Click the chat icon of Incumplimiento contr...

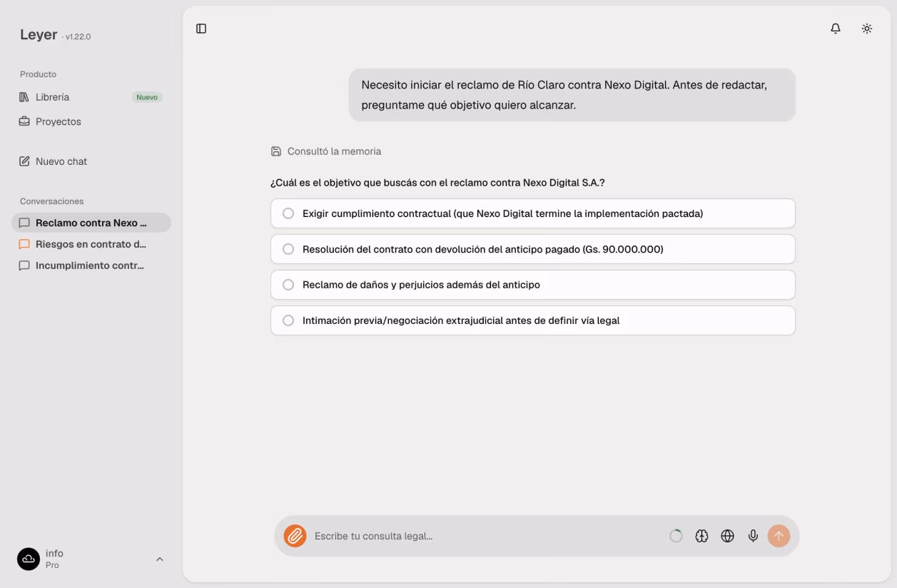click(x=24, y=265)
